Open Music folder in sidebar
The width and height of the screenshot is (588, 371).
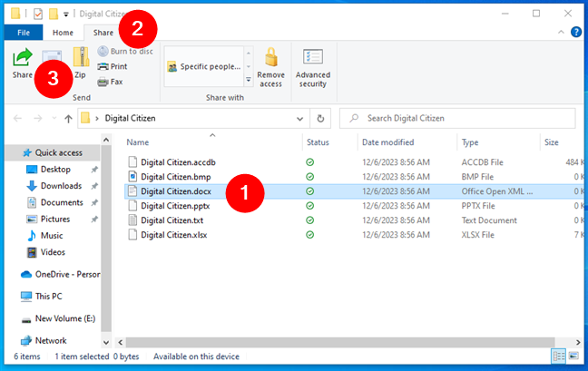(52, 236)
